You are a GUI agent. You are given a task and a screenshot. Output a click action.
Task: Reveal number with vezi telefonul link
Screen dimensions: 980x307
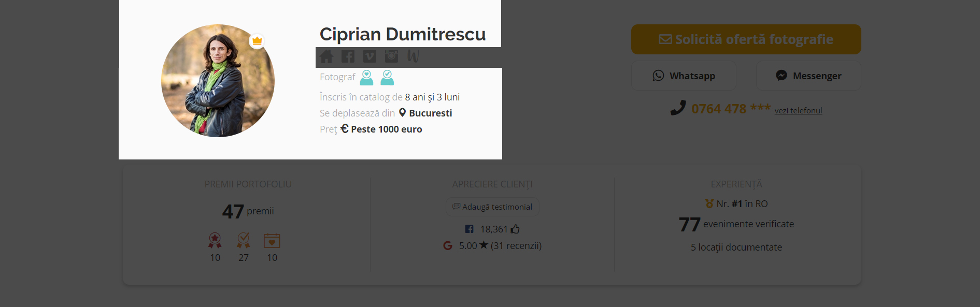[x=798, y=111]
